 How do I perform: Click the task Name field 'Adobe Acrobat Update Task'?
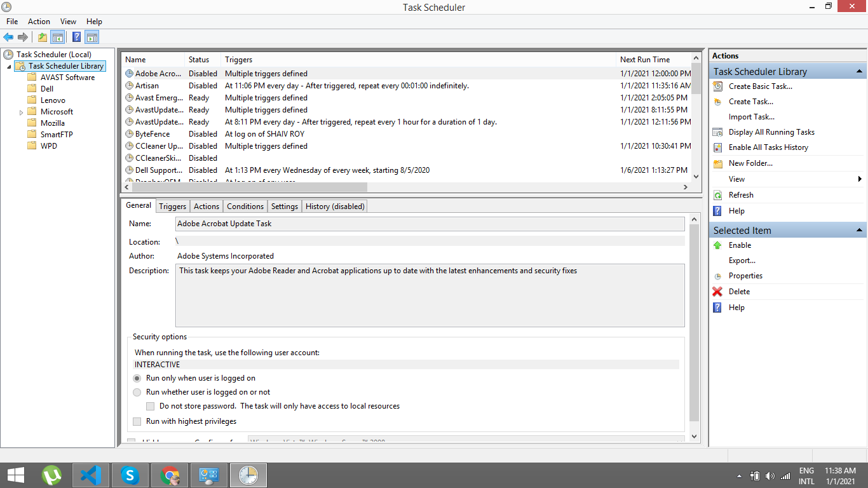pyautogui.click(x=430, y=224)
